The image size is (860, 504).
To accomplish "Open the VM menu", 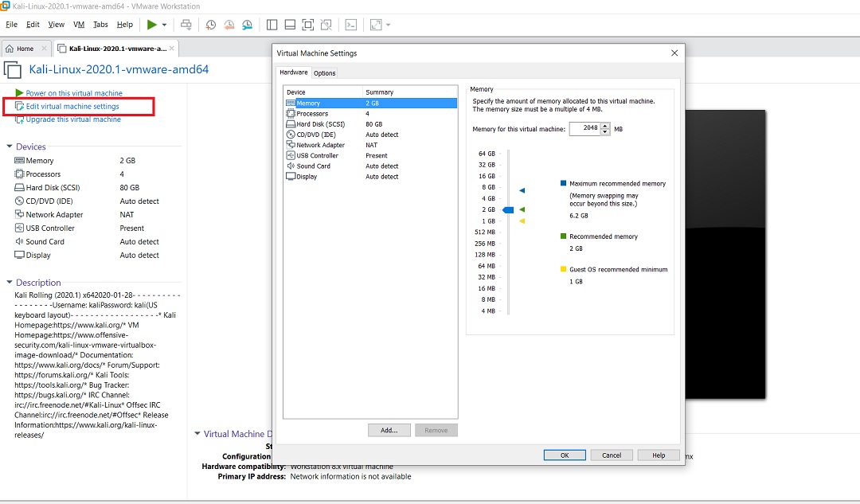I will (79, 25).
